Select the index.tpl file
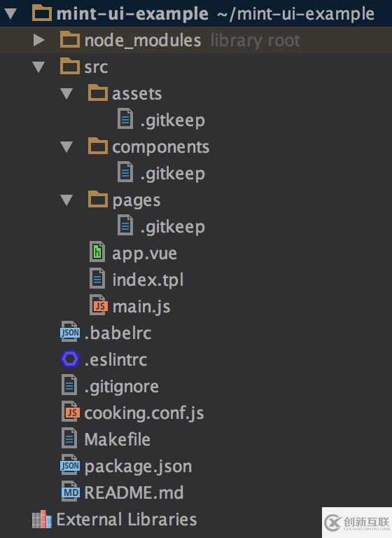 click(x=148, y=280)
